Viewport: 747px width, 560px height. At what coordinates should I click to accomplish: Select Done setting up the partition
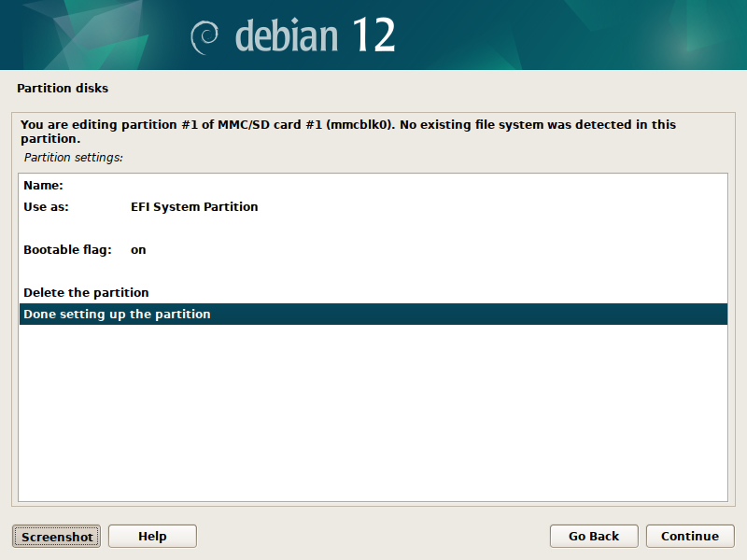pyautogui.click(x=373, y=315)
